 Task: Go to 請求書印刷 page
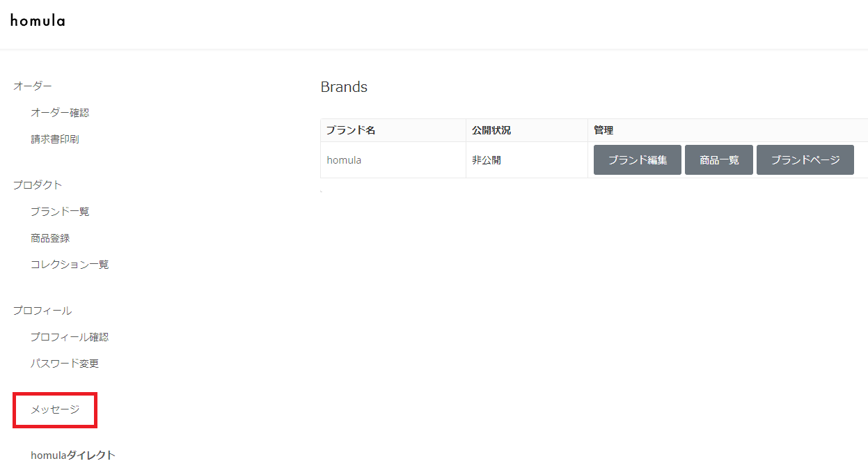coord(55,139)
